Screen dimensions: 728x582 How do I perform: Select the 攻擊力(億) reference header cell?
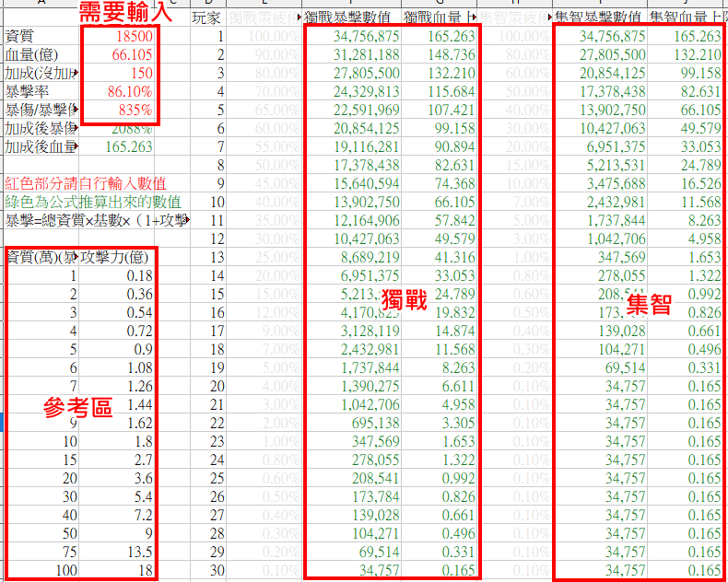(117, 257)
